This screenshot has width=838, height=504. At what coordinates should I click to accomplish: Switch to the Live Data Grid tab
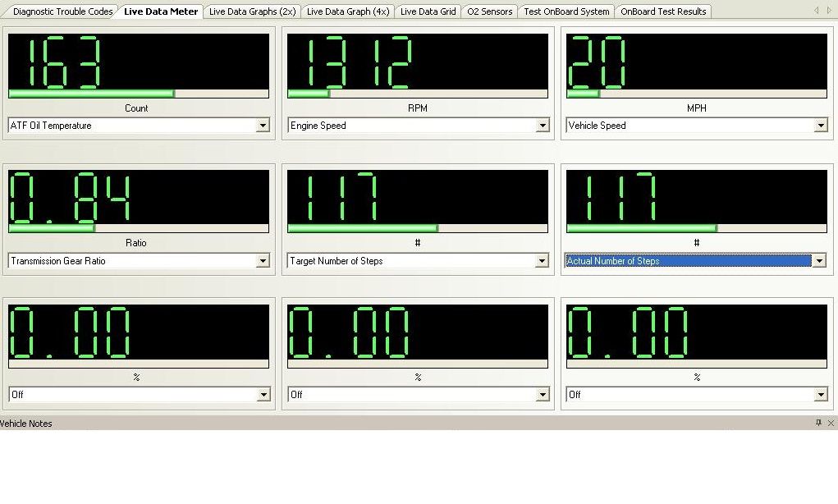(428, 11)
